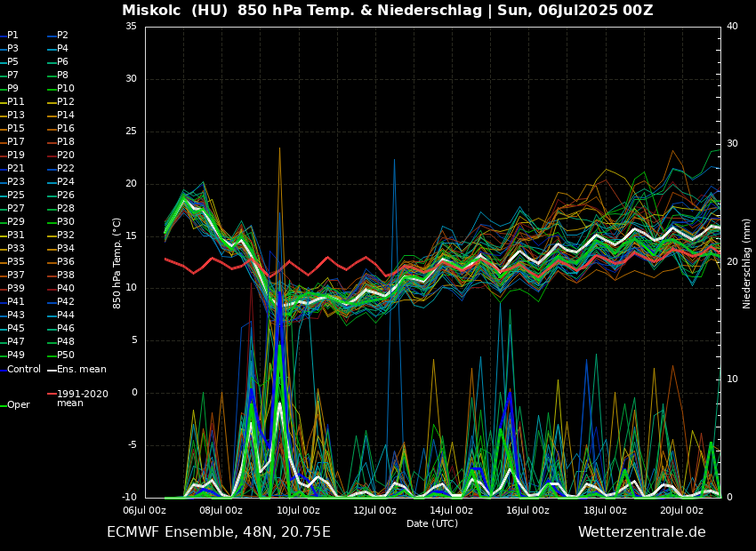Click the Wetterzentrale.de text

(641, 532)
